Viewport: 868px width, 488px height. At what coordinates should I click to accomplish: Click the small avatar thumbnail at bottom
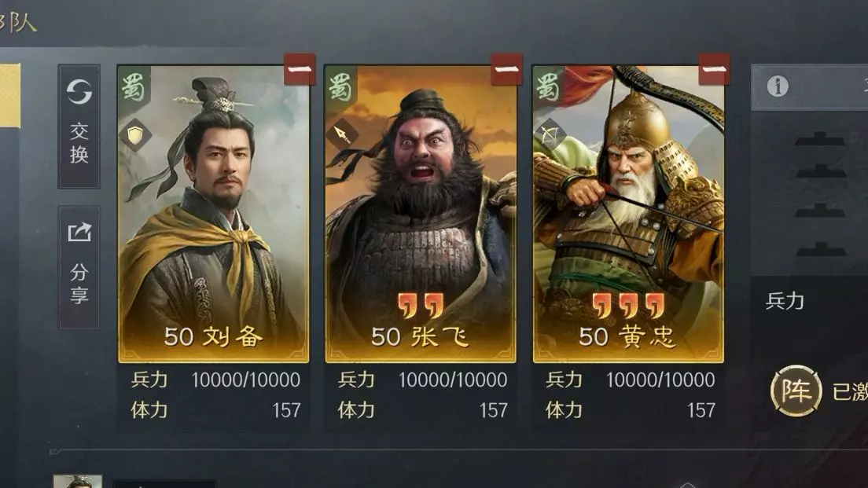pyautogui.click(x=78, y=481)
